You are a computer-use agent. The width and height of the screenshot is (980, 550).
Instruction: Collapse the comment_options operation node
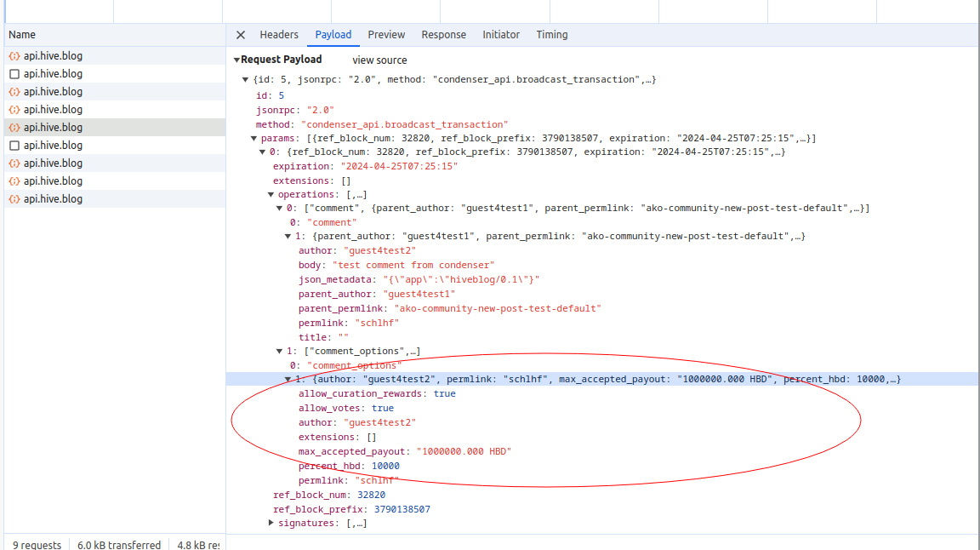point(279,351)
